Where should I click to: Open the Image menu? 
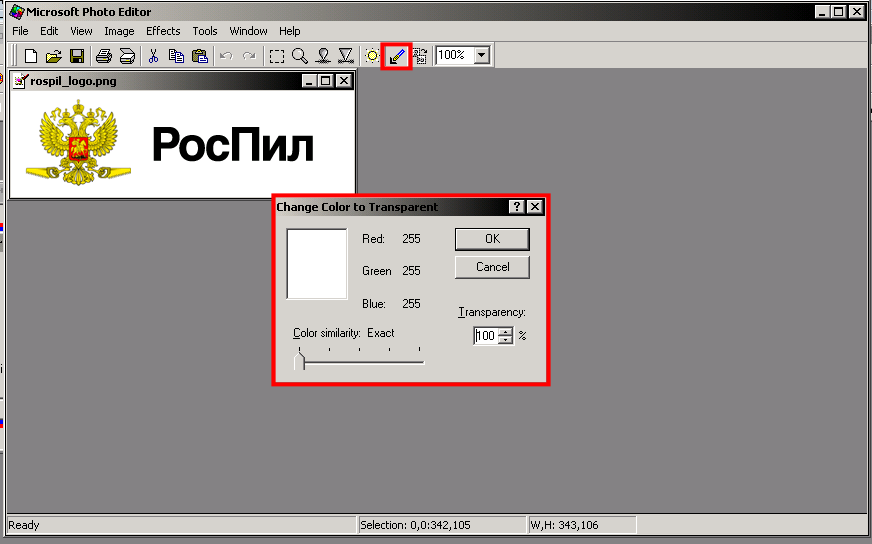(x=119, y=31)
